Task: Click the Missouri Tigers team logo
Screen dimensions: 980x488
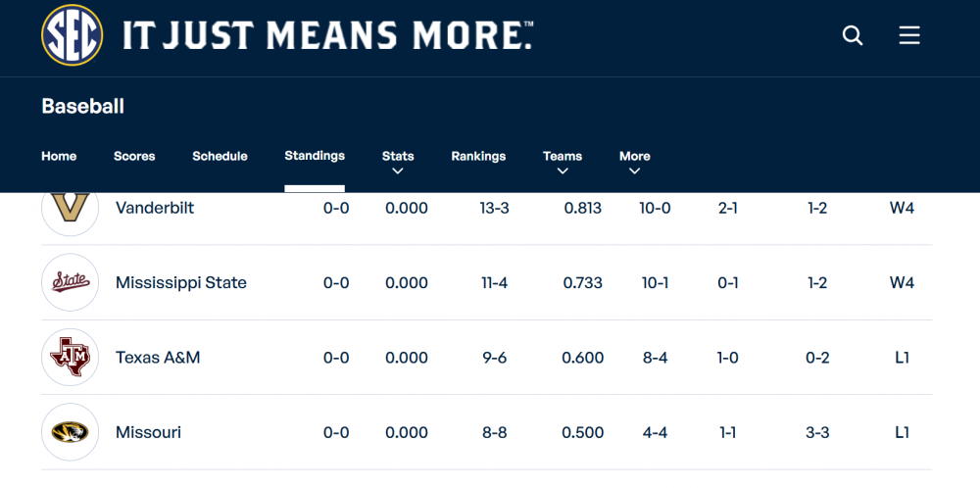Action: point(71,432)
